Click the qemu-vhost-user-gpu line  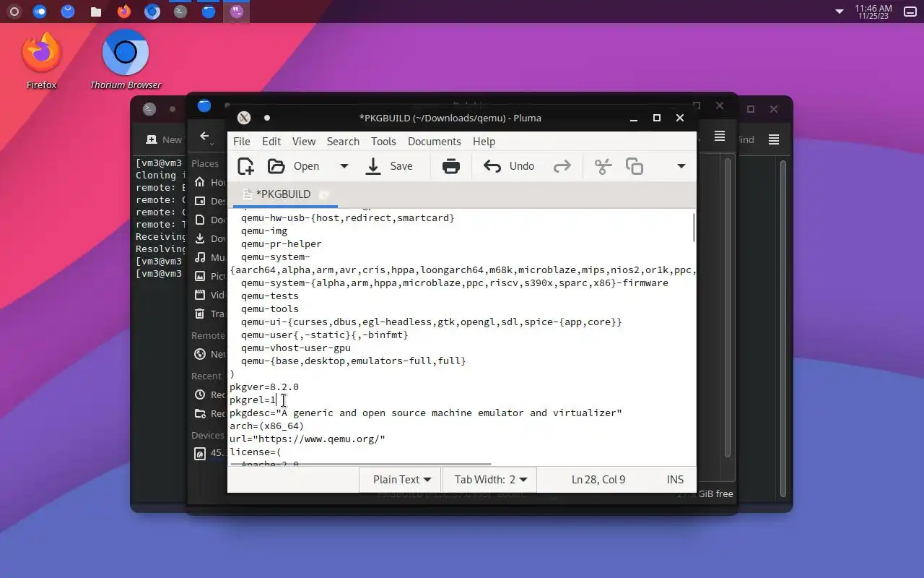[x=296, y=348]
